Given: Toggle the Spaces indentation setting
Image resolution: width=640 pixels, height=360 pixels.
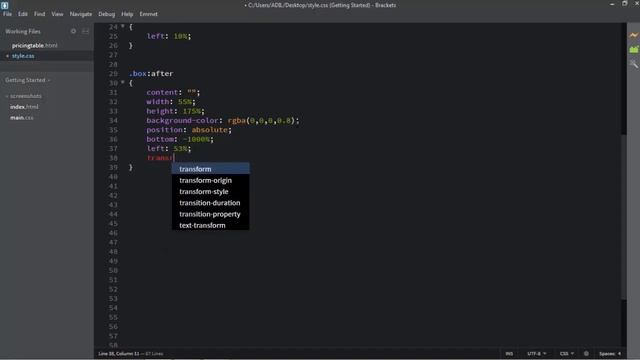Looking at the screenshot, I should [607, 353].
